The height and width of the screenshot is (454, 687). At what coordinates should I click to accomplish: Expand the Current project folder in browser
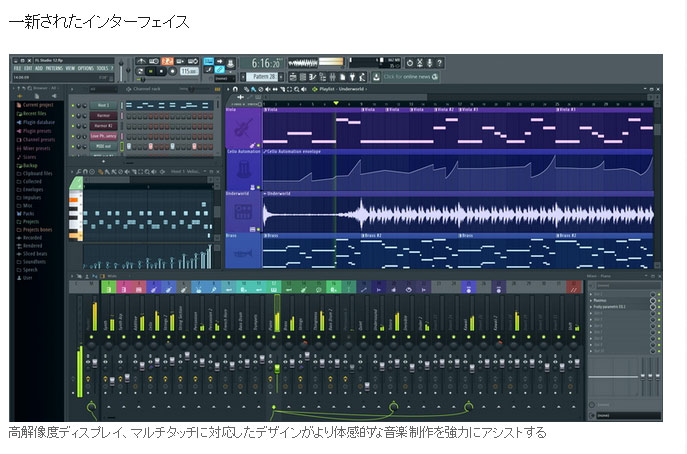[x=37, y=104]
